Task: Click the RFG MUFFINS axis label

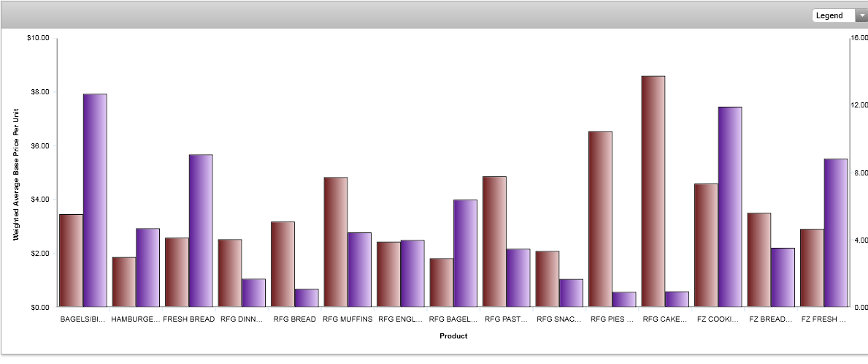Action: pos(347,319)
